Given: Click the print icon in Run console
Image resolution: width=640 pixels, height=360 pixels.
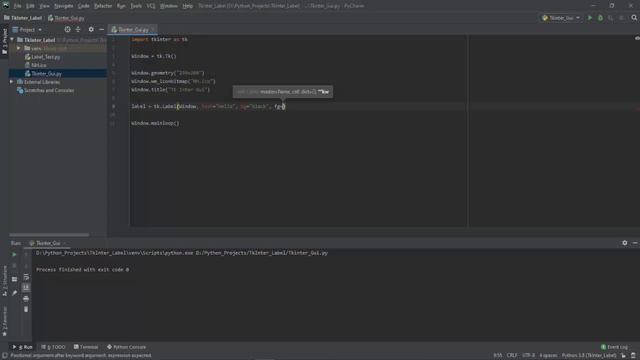Looking at the screenshot, I should pos(26,299).
